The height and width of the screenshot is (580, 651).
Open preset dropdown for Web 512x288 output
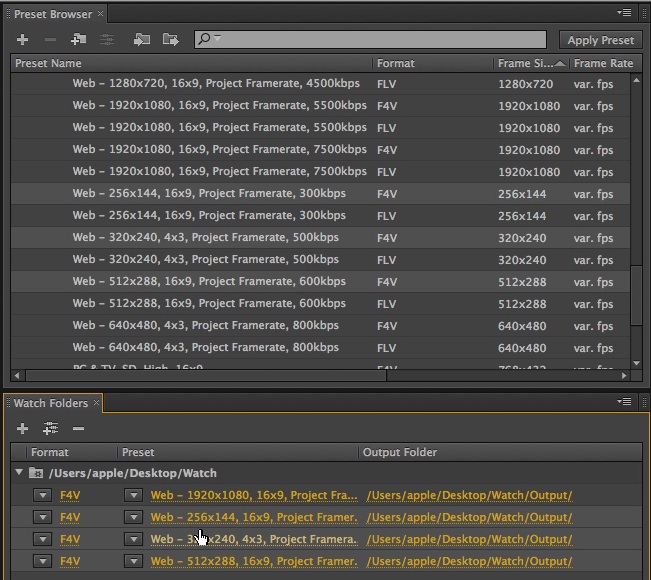133,561
